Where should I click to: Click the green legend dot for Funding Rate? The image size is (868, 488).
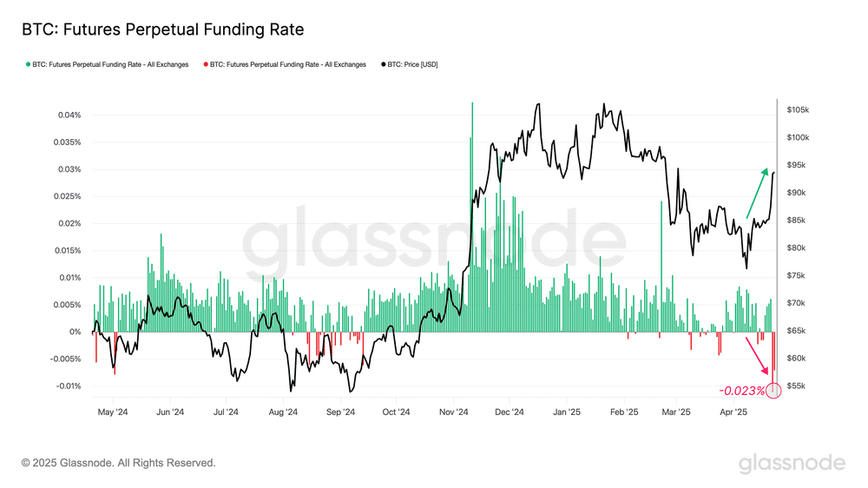coord(29,64)
